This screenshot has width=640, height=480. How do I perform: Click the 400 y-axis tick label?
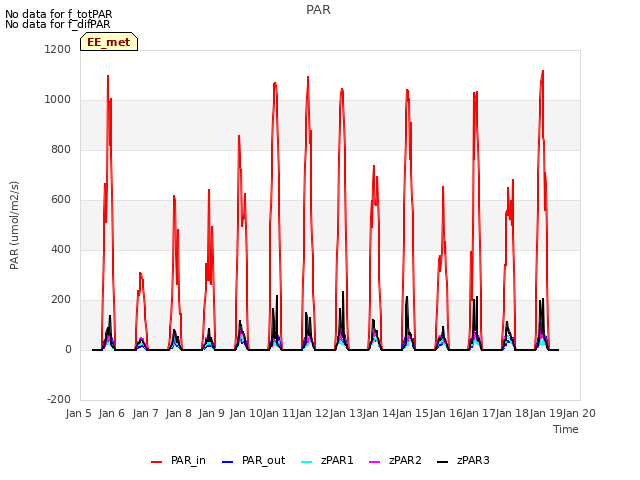[61, 249]
